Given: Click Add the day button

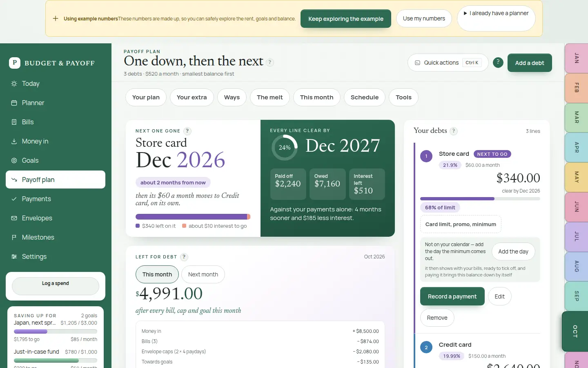Looking at the screenshot, I should point(513,252).
